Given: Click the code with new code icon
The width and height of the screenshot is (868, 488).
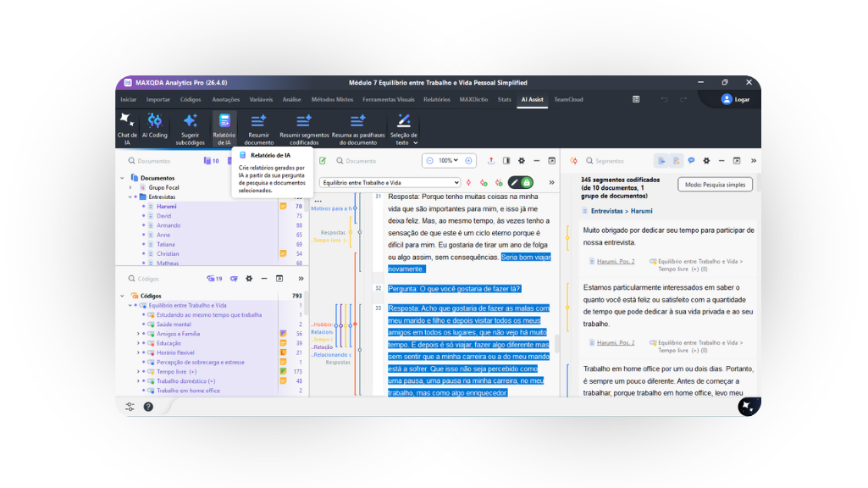Looking at the screenshot, I should (484, 182).
